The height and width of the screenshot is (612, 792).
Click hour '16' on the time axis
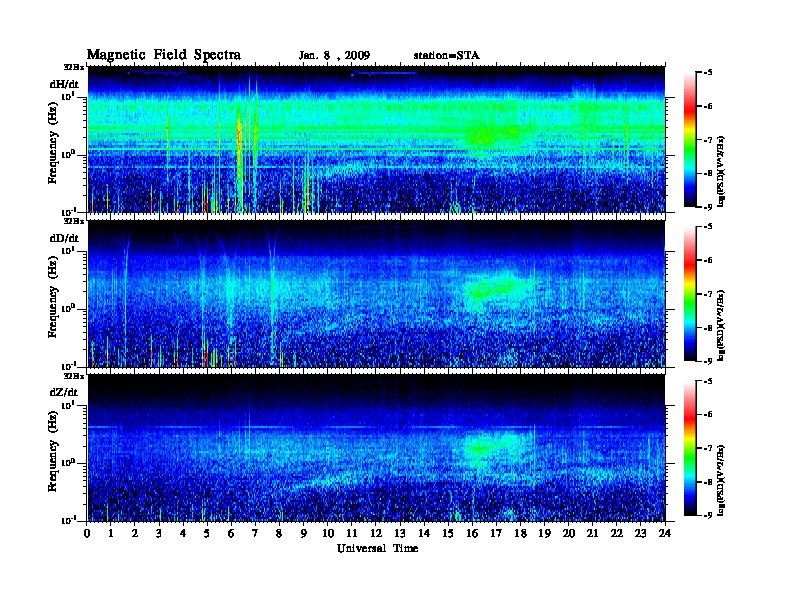tap(472, 533)
